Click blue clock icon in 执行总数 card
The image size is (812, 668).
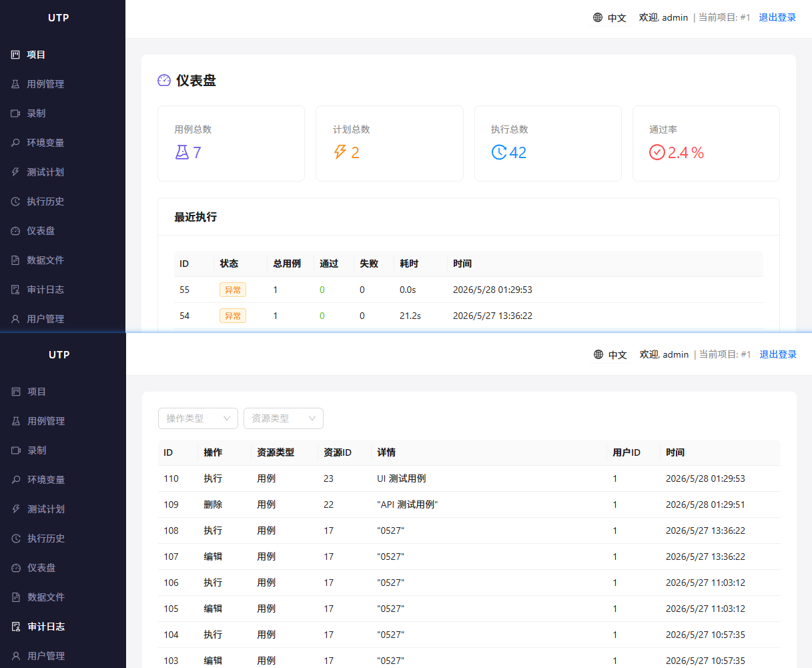[x=499, y=153]
